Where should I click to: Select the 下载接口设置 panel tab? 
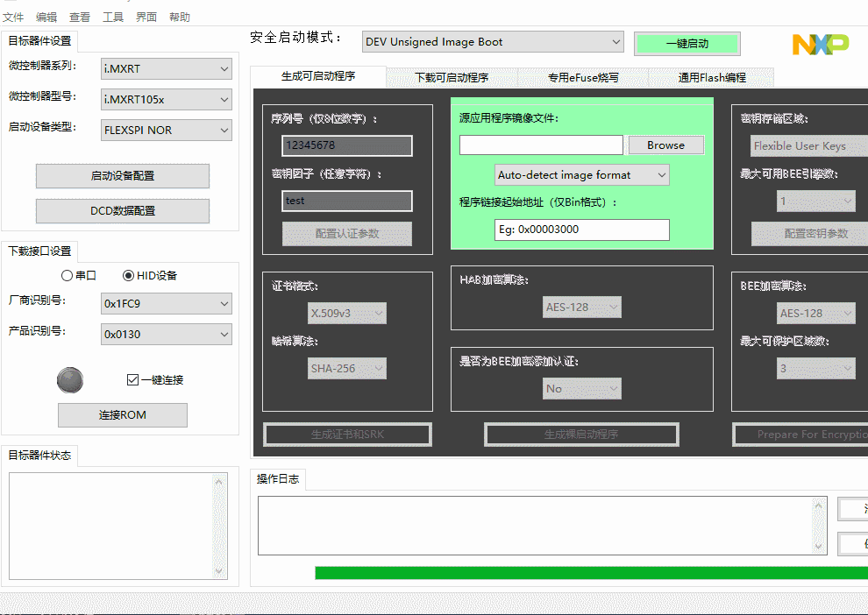(x=39, y=251)
